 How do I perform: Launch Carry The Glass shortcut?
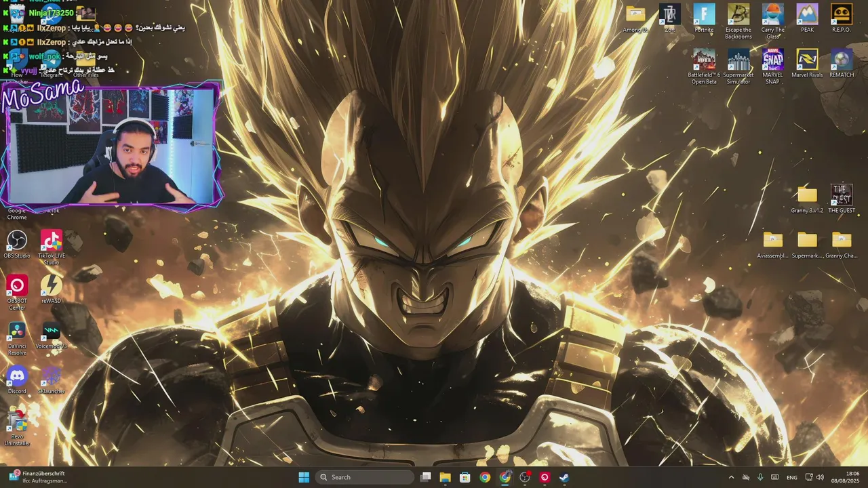(x=772, y=21)
